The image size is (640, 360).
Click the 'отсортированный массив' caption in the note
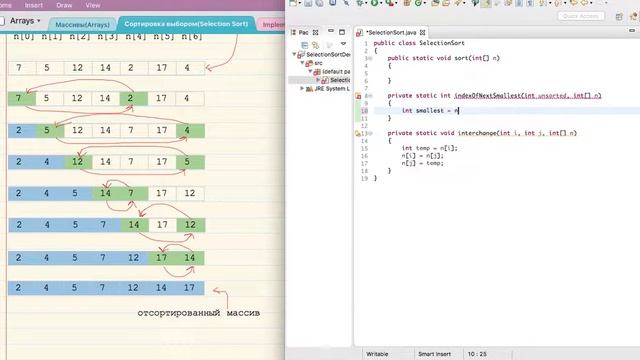[x=198, y=313]
